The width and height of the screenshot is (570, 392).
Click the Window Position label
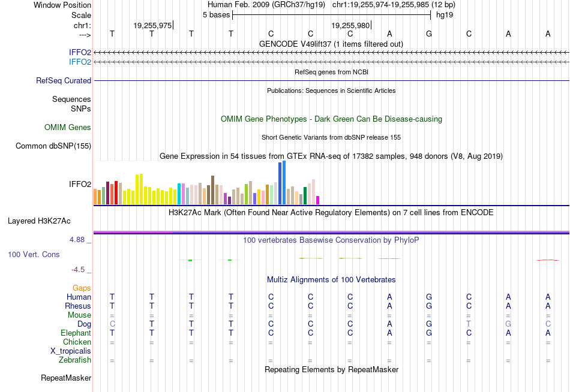click(62, 5)
